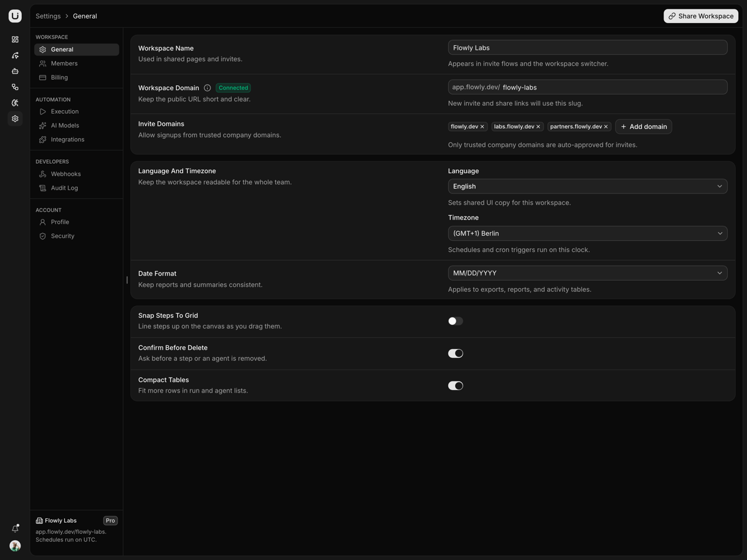747x560 pixels.
Task: Click the Flowly logo in the icon rail
Action: [15, 16]
